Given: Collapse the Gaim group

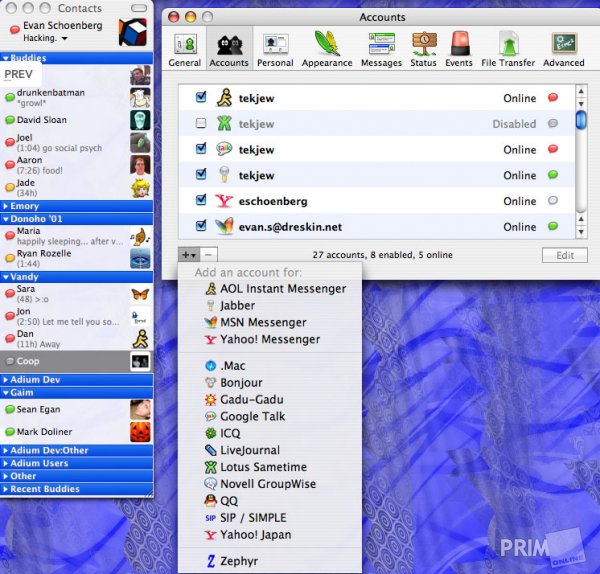Looking at the screenshot, I should 6,393.
